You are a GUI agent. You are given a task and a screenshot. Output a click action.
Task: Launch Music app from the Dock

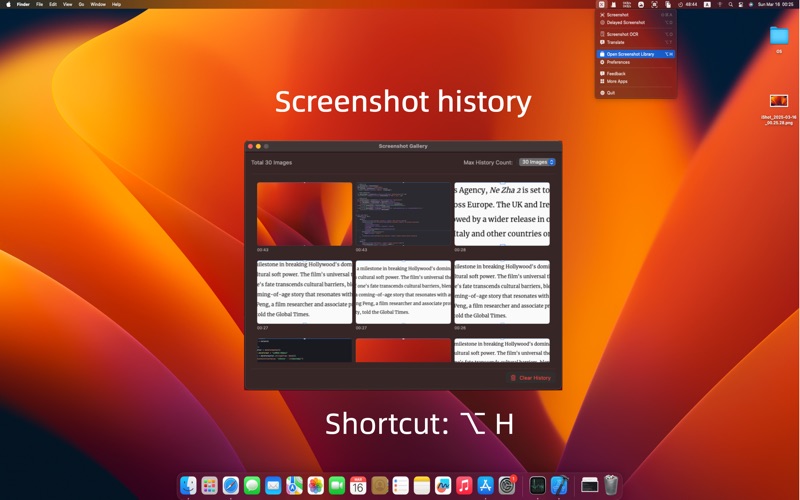(x=464, y=486)
